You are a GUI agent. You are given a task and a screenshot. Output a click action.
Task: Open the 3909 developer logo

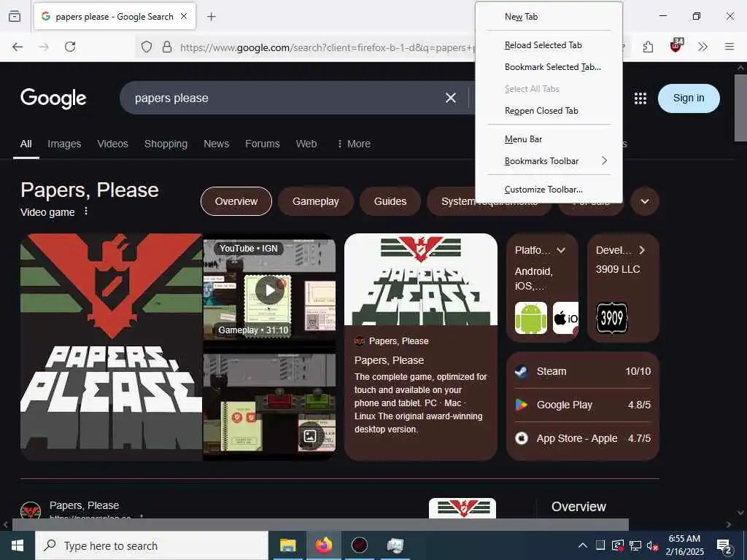[x=612, y=318]
